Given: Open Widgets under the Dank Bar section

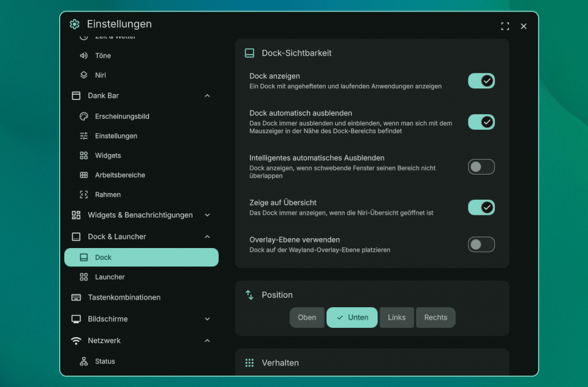Looking at the screenshot, I should [x=141, y=155].
